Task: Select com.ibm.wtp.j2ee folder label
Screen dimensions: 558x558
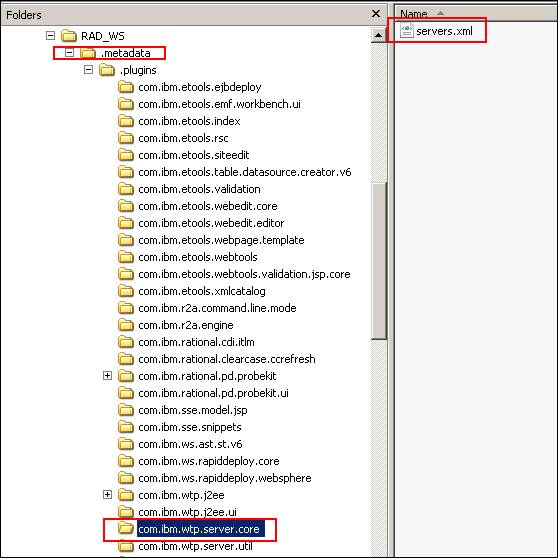Action: pos(181,495)
